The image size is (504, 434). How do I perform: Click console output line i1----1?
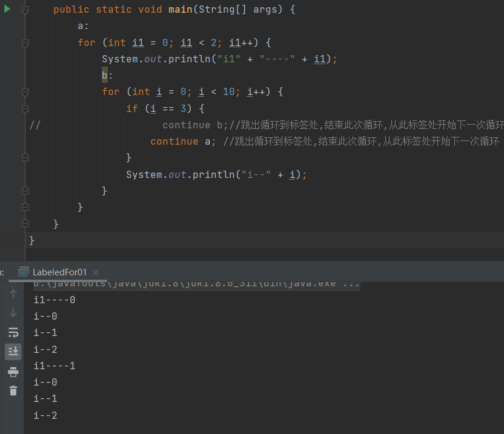(55, 366)
